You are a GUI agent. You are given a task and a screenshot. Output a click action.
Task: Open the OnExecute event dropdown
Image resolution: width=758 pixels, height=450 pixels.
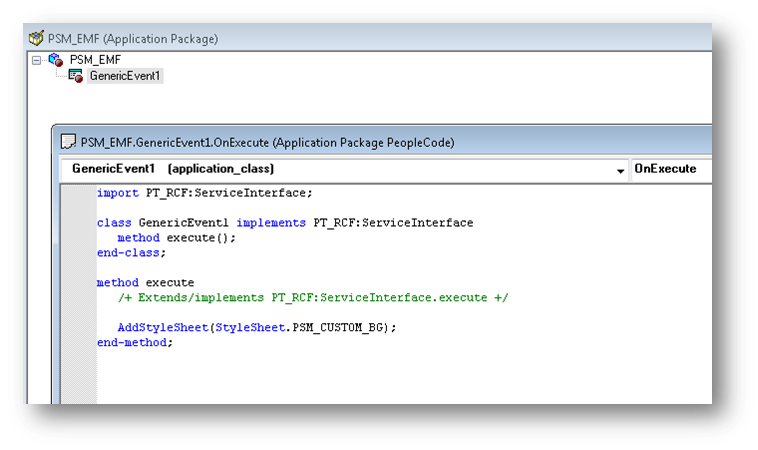(x=671, y=169)
